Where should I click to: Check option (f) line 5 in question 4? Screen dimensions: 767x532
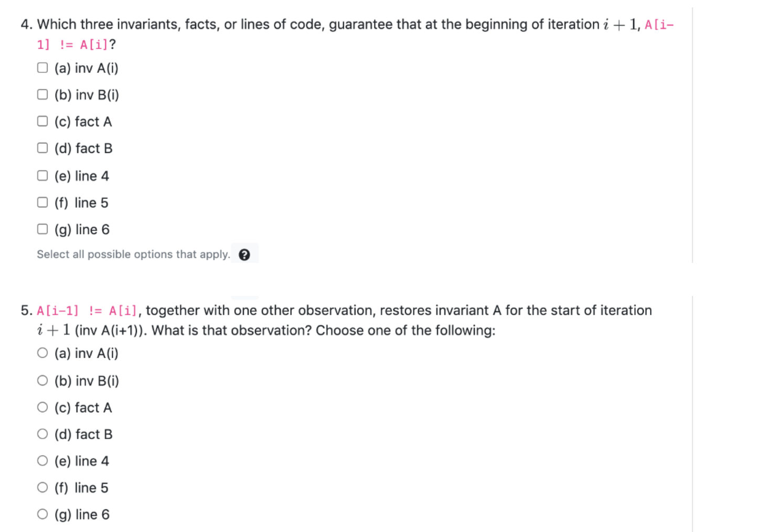[x=42, y=201]
